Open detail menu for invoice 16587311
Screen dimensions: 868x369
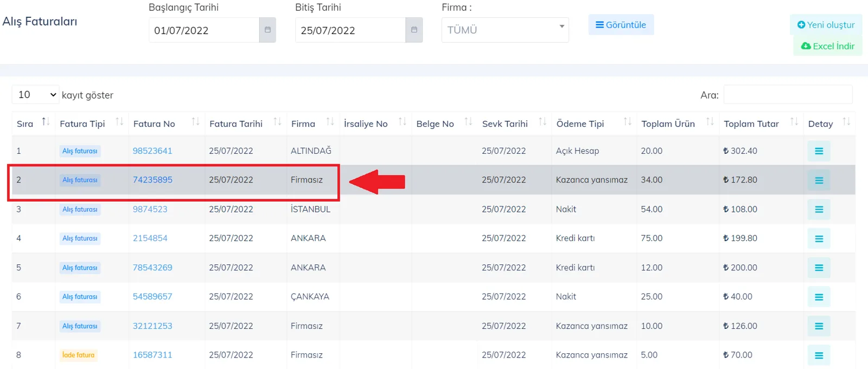click(x=819, y=355)
